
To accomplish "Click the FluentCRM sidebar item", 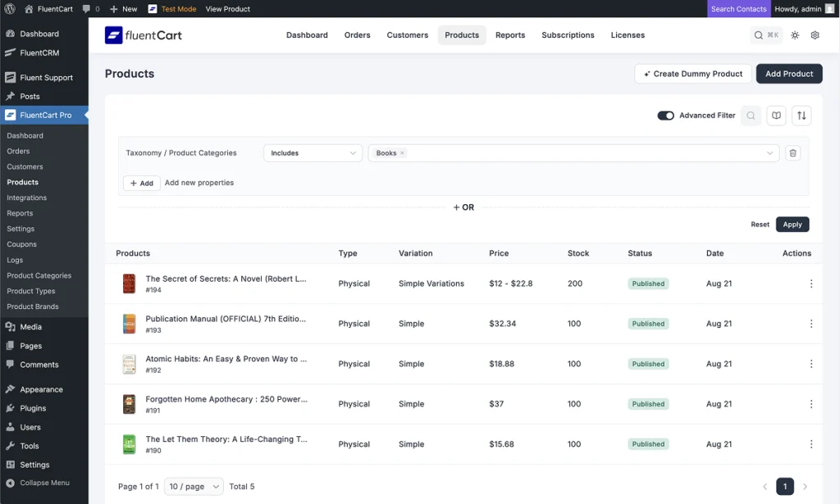I will point(44,53).
